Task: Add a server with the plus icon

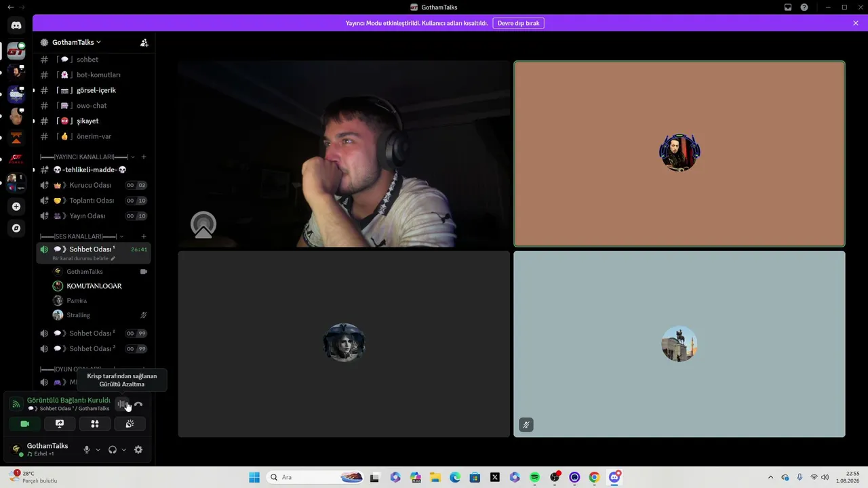Action: coord(16,207)
